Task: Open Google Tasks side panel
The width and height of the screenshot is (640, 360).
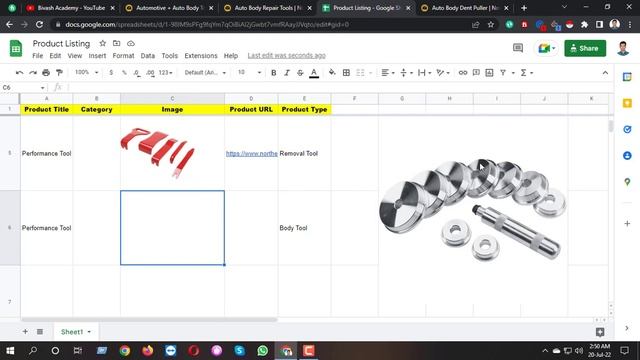Action: pos(627,129)
